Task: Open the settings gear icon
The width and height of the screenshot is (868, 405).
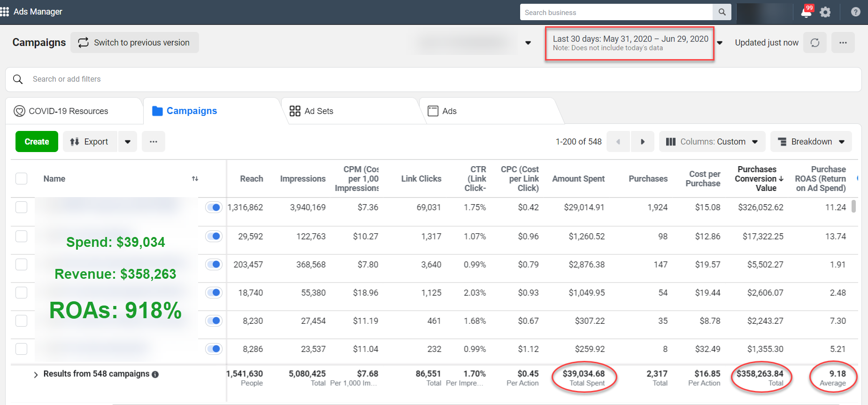Action: [825, 12]
